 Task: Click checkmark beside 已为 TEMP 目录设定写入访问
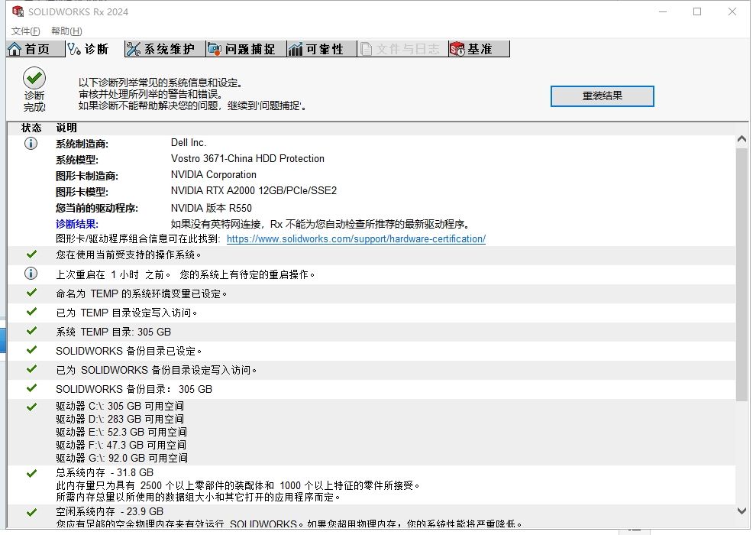pyautogui.click(x=32, y=312)
